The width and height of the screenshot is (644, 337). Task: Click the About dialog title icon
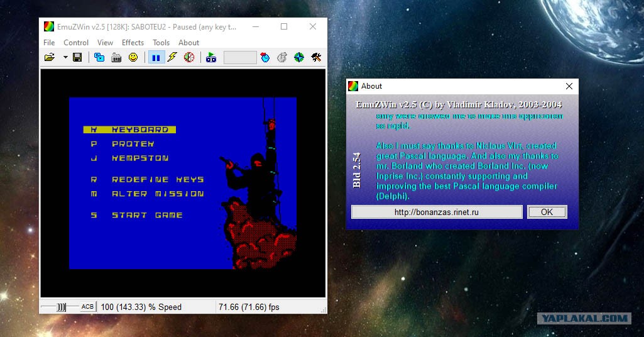pyautogui.click(x=353, y=86)
